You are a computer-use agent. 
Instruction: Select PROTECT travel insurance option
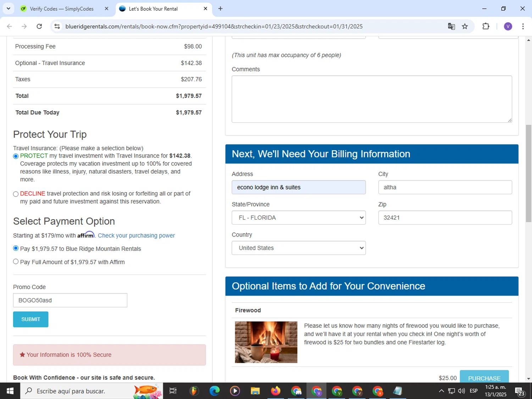(16, 156)
